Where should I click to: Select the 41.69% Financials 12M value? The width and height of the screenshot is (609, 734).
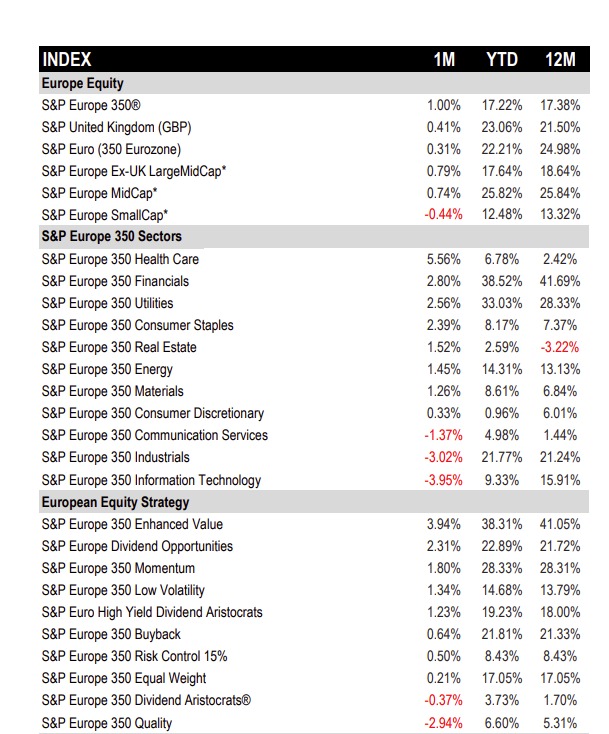pos(559,281)
